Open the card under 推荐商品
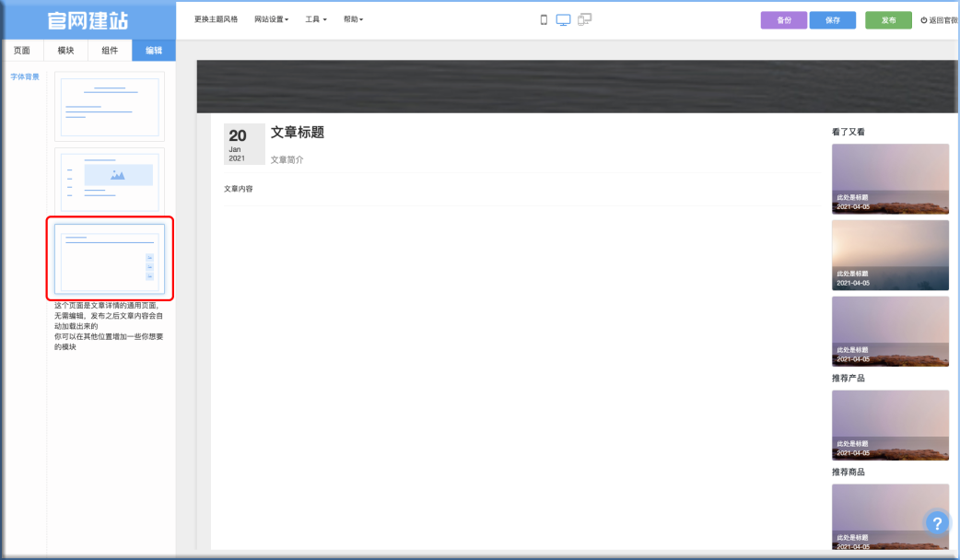Viewport: 960px width, 560px height. (x=890, y=517)
